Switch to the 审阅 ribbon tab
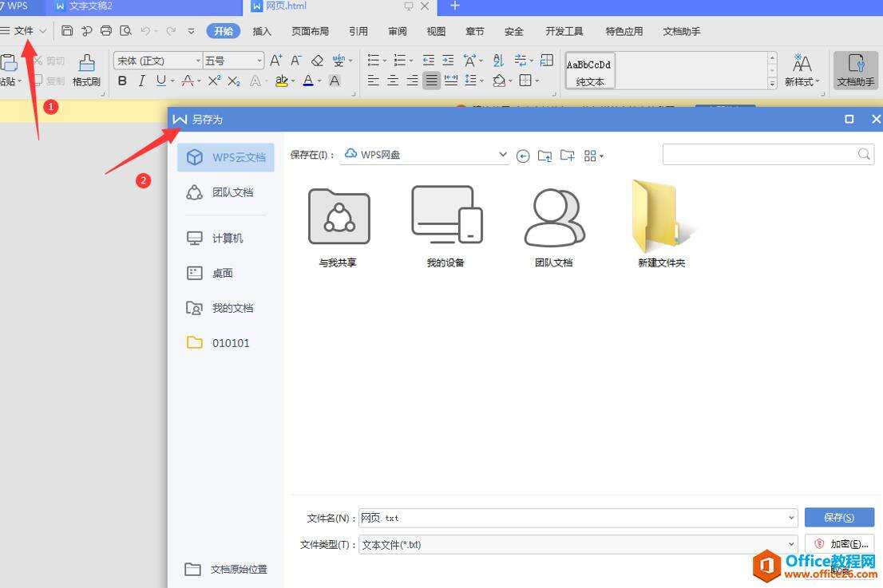This screenshot has height=588, width=883. (397, 31)
